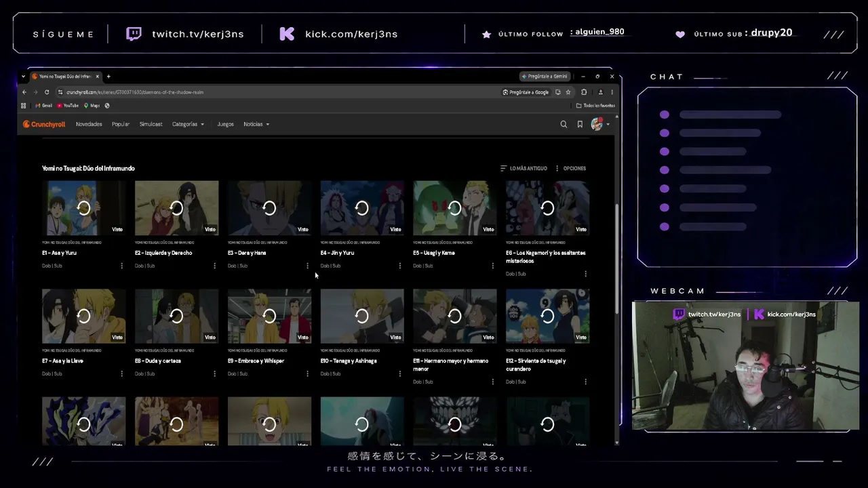Replay episode E8 - Duda y certeza
868x488 pixels.
[176, 316]
